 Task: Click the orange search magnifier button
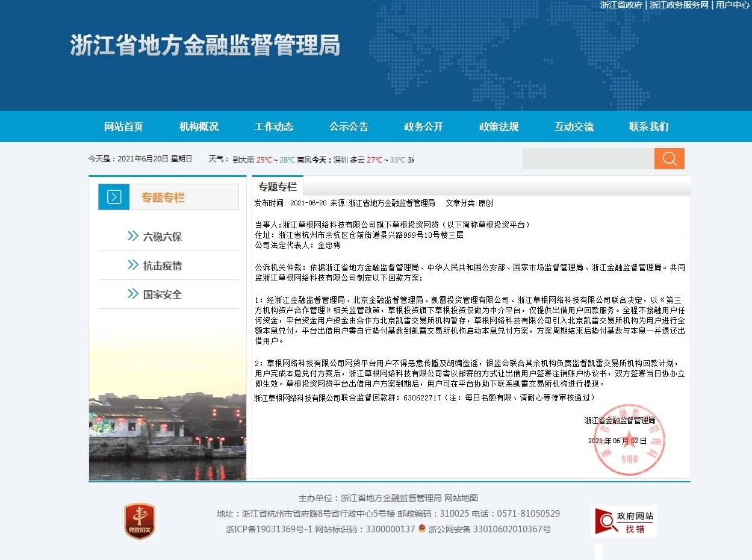point(669,159)
